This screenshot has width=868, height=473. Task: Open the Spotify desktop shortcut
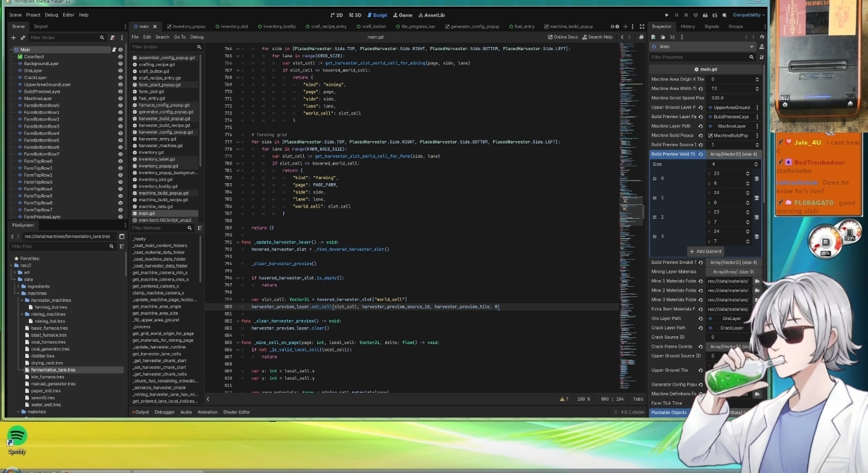[17, 436]
